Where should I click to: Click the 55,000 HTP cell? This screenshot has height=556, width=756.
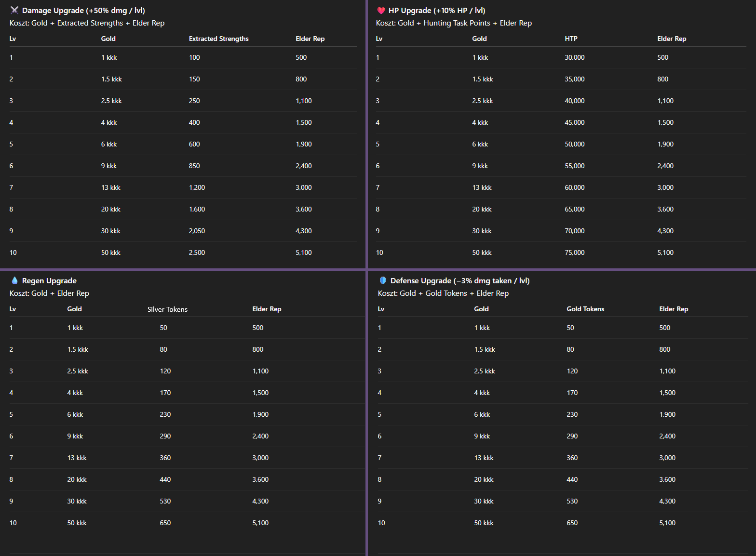pyautogui.click(x=574, y=166)
